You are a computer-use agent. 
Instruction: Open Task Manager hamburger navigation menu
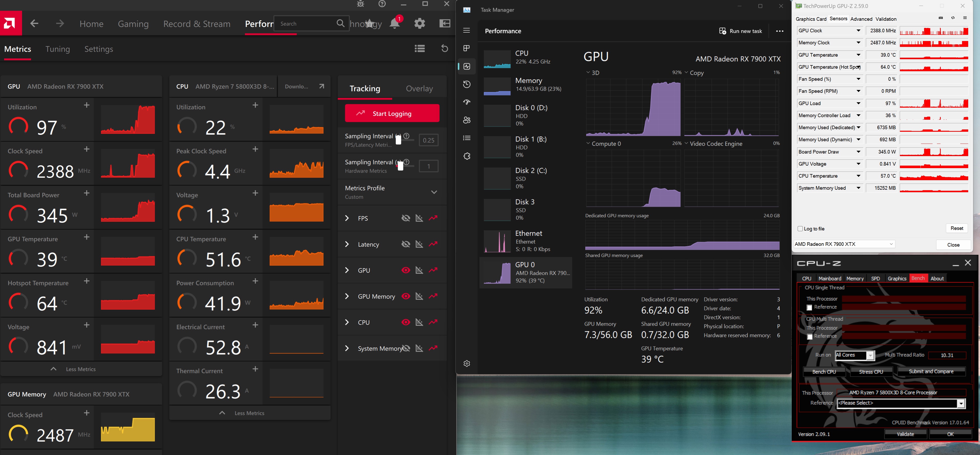tap(467, 31)
